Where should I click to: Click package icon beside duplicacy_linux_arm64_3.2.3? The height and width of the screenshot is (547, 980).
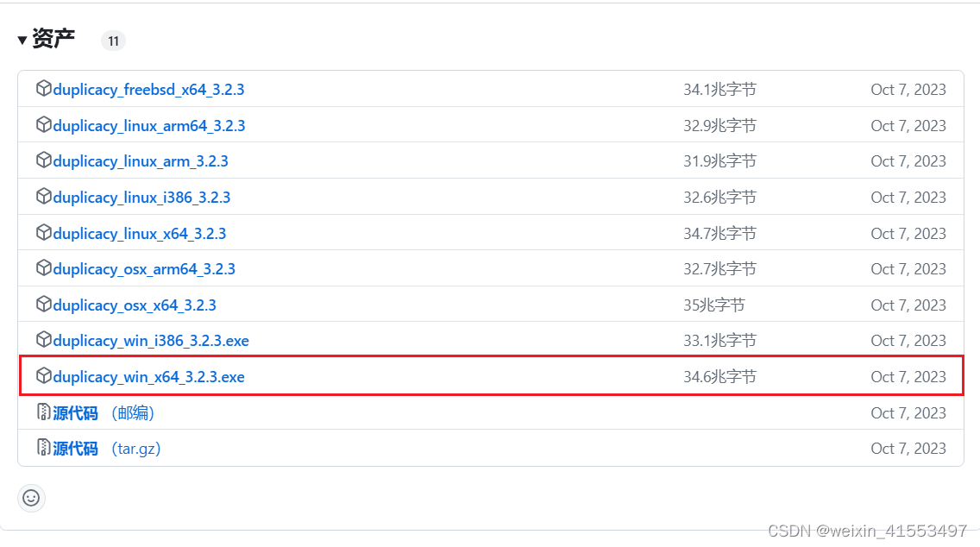pos(44,125)
